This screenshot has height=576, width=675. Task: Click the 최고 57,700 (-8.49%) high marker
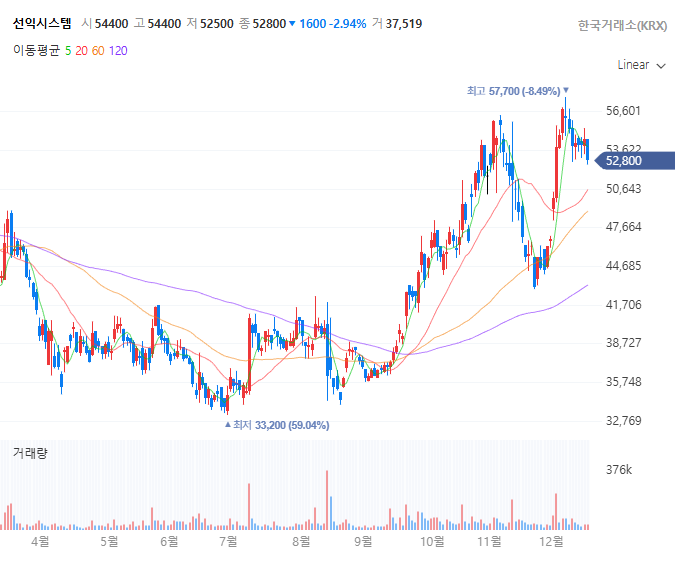coord(518,91)
